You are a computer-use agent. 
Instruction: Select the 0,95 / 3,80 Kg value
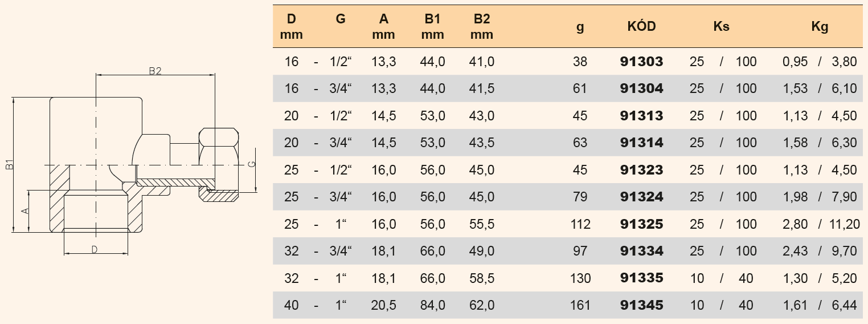tap(820, 62)
